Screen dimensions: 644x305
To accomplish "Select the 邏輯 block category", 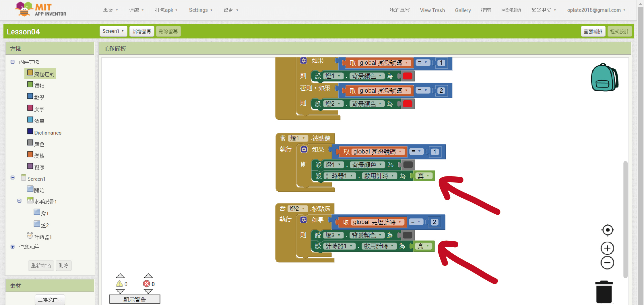I will [x=36, y=85].
